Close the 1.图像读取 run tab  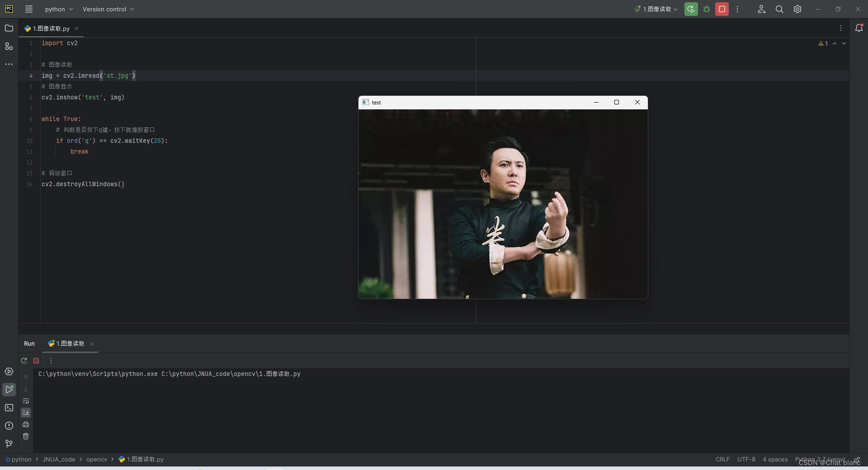[92, 344]
